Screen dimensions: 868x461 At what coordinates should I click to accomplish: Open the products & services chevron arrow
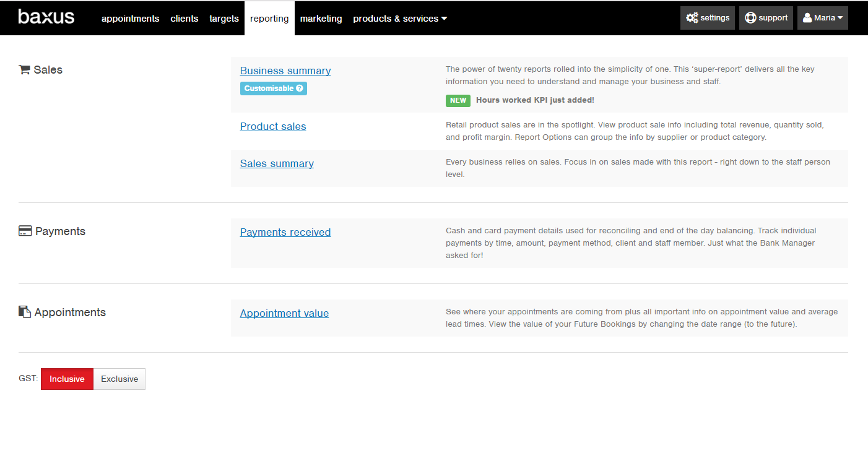click(444, 18)
